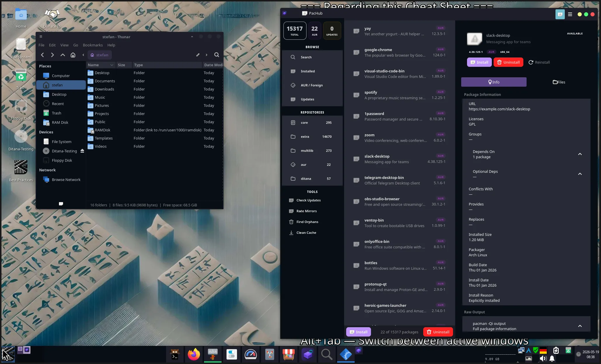Viewport: 601px width, 364px height.
Task: Click the Thunar search magnifier icon
Action: click(x=217, y=55)
